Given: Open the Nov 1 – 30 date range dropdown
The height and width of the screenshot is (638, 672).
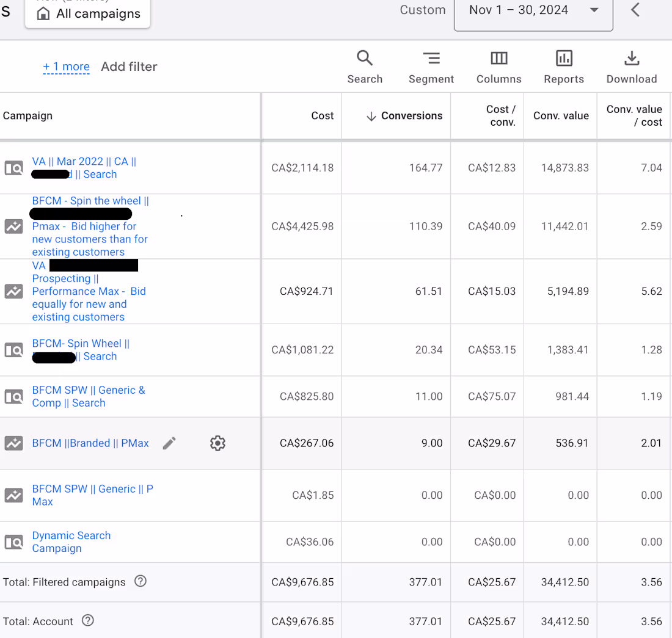Looking at the screenshot, I should 533,10.
